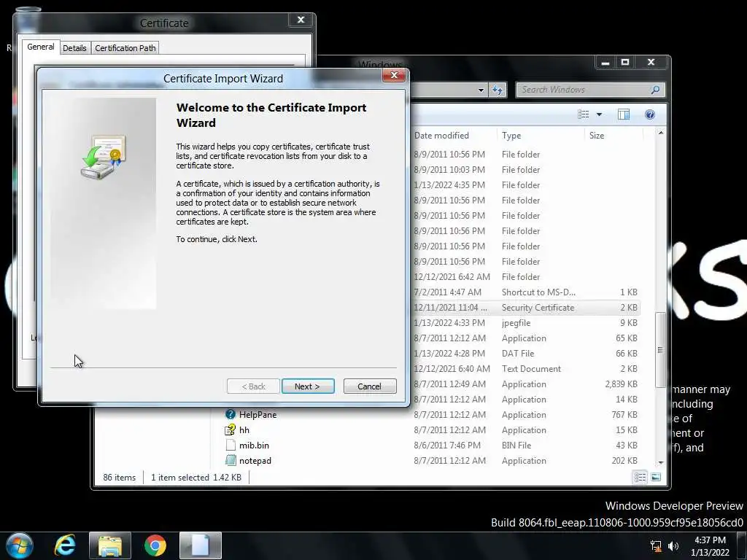Click the jpegfile type entry
This screenshot has width=747, height=560.
[516, 323]
